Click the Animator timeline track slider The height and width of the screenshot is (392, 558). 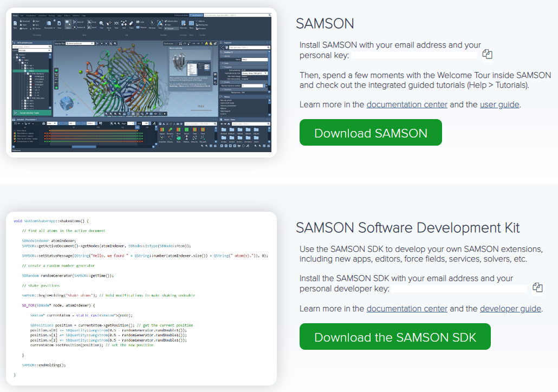[x=83, y=147]
